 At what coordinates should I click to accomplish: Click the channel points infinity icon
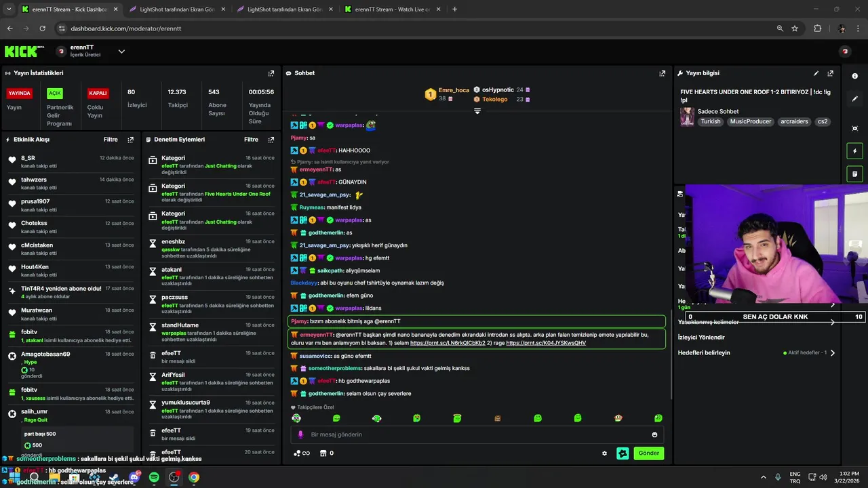(301, 453)
